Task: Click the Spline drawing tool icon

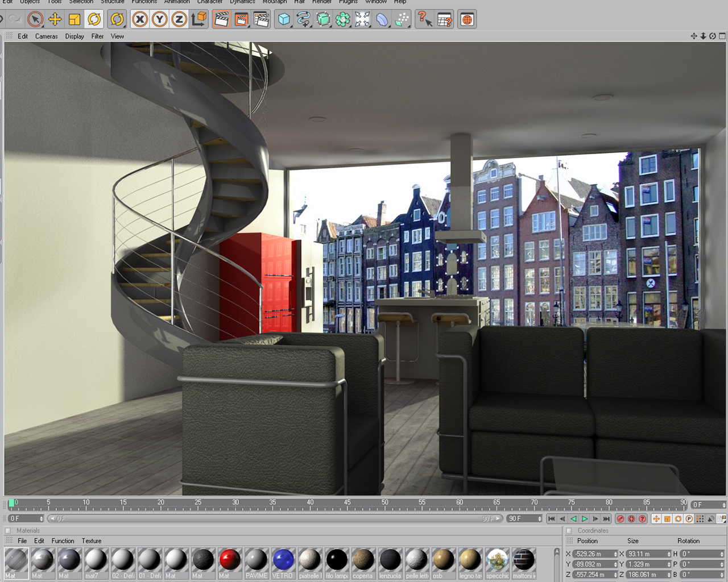Action: point(303,19)
